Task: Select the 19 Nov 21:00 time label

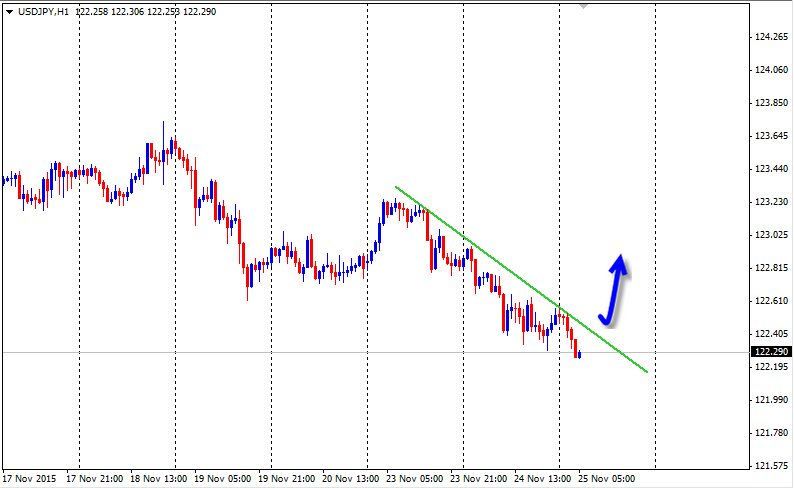Action: point(287,478)
